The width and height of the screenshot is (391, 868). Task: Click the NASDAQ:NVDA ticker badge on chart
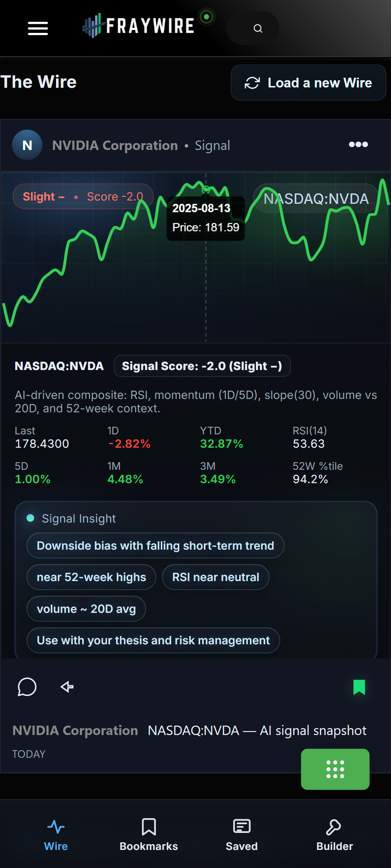(x=316, y=198)
